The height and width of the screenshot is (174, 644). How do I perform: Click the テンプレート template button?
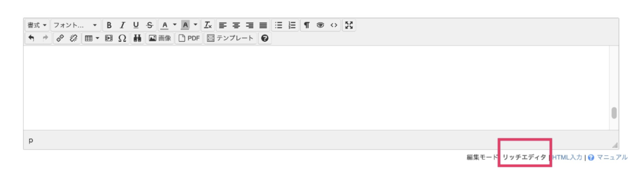230,38
